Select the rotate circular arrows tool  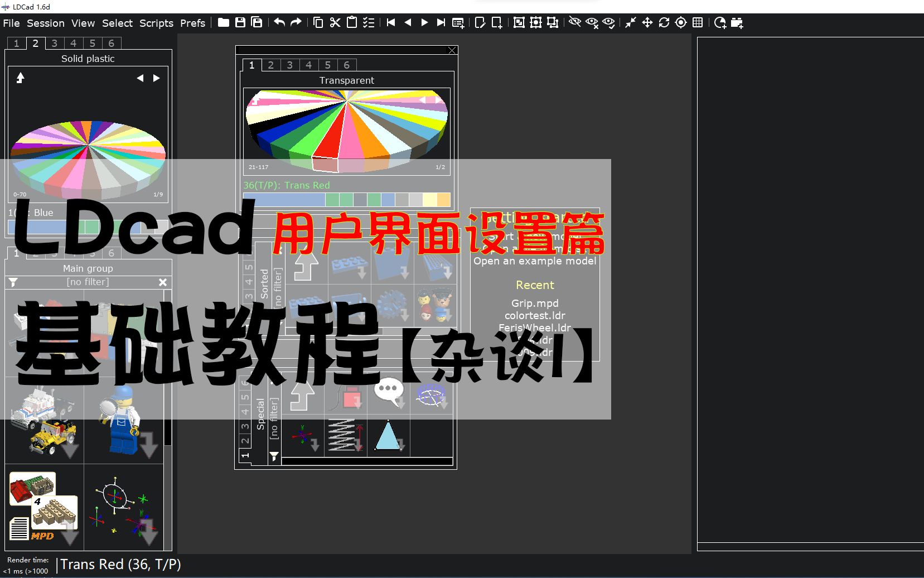point(664,22)
